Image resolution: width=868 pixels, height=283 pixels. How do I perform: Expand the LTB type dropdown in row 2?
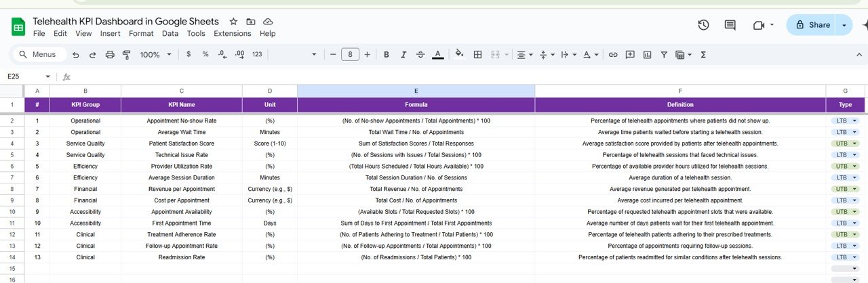[x=854, y=121]
